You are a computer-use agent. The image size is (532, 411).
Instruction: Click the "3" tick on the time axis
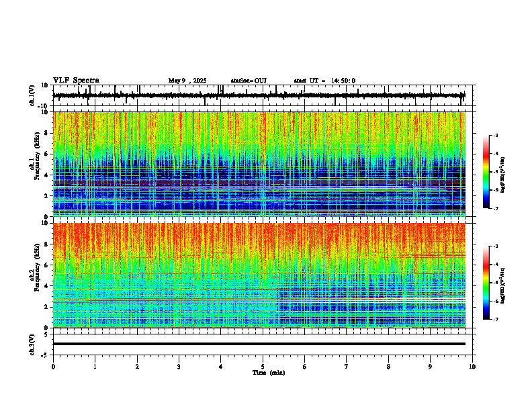point(179,367)
